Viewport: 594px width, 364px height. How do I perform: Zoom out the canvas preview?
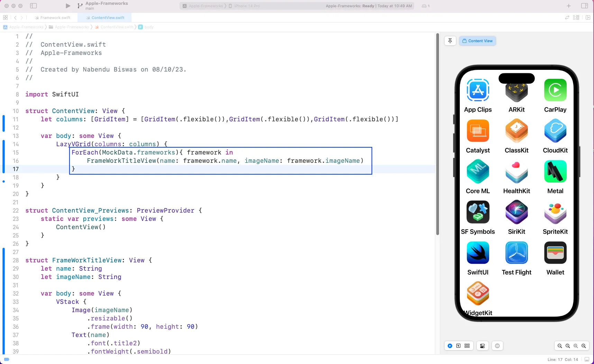[x=560, y=346]
